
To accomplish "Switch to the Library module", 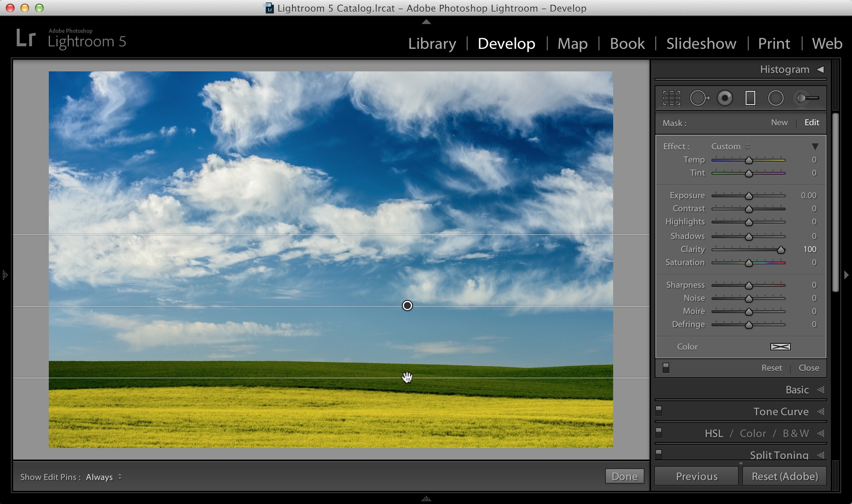I will (x=432, y=44).
